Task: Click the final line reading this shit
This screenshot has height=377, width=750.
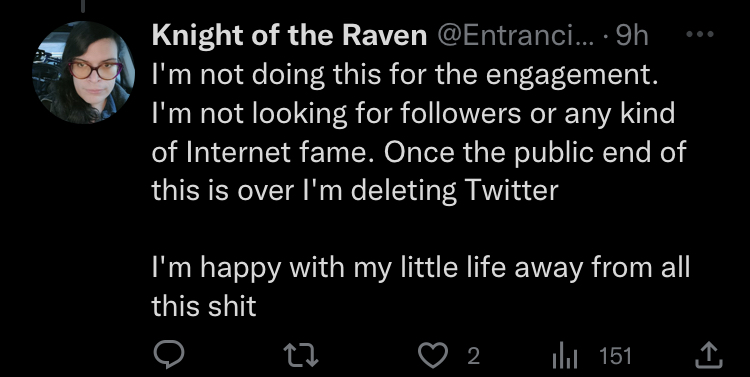Action: [x=204, y=306]
